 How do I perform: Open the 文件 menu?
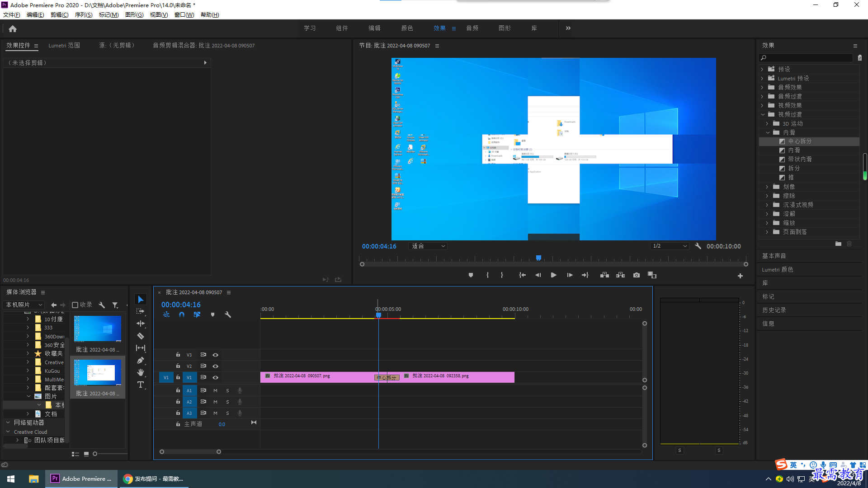click(12, 15)
